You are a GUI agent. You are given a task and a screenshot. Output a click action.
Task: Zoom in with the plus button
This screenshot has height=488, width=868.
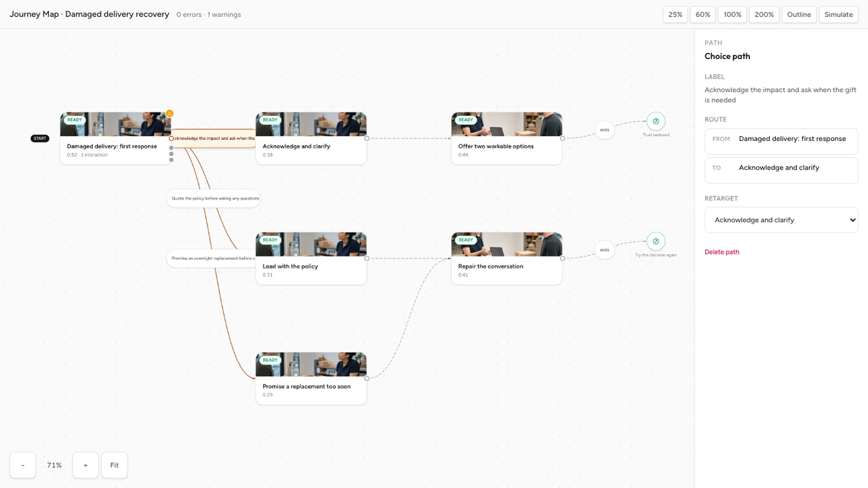pos(85,465)
